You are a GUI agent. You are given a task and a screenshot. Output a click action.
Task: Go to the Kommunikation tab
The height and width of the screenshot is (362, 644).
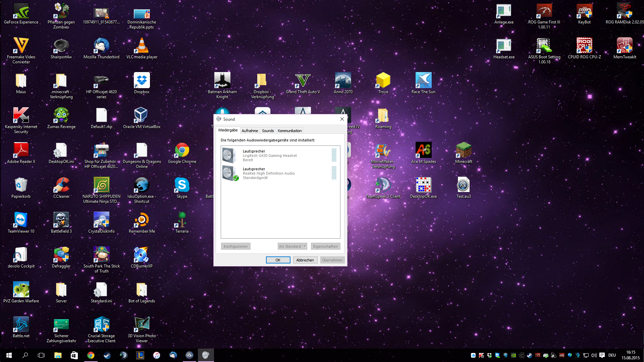pyautogui.click(x=289, y=131)
